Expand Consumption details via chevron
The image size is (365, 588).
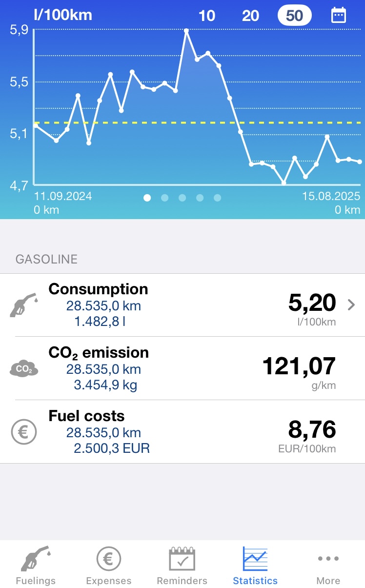[x=351, y=305]
